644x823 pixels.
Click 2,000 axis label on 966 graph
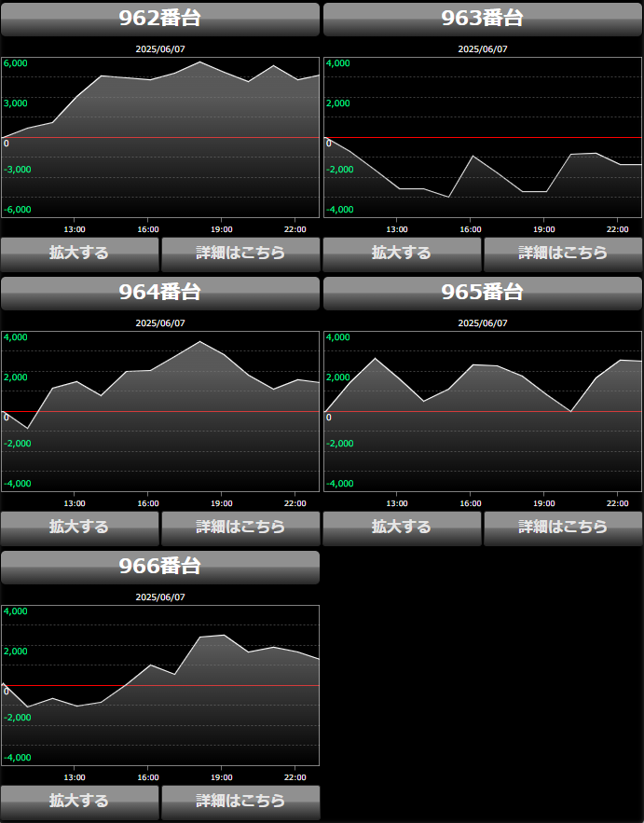tap(15, 652)
